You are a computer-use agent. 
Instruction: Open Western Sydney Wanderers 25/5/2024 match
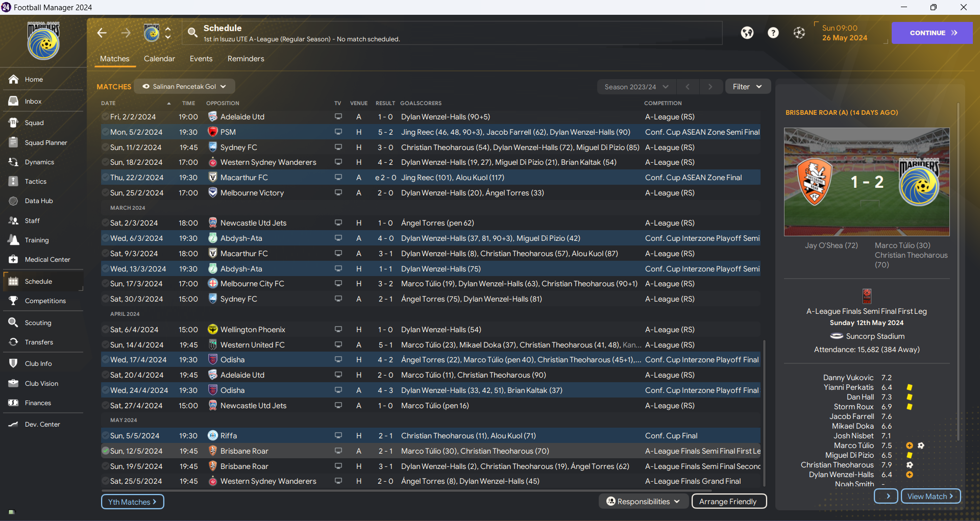pos(431,481)
